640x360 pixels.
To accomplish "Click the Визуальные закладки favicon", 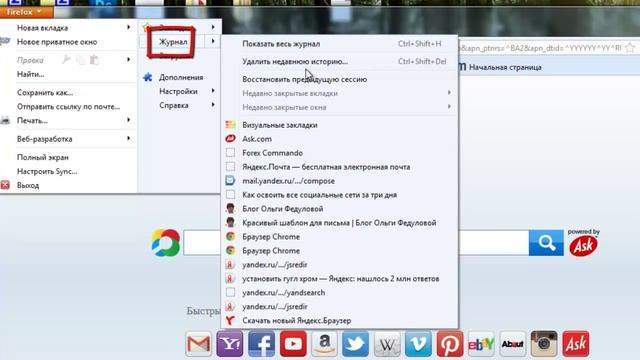I will (230, 125).
